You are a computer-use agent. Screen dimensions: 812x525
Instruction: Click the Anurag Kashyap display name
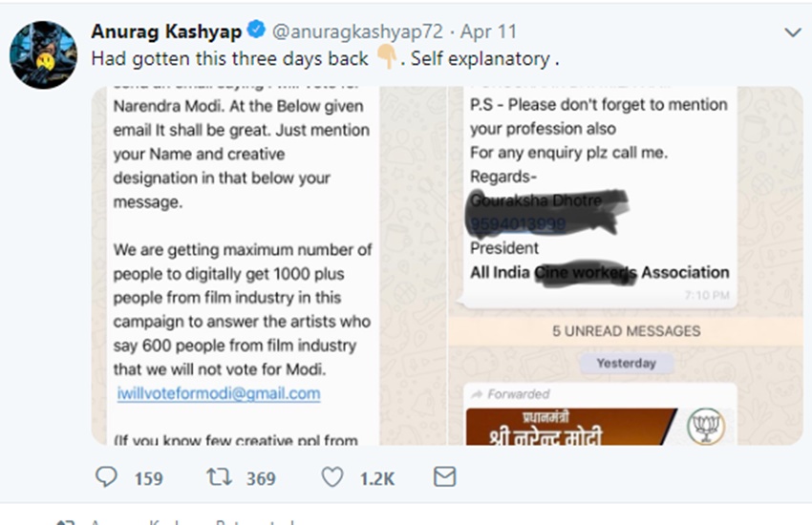point(166,32)
